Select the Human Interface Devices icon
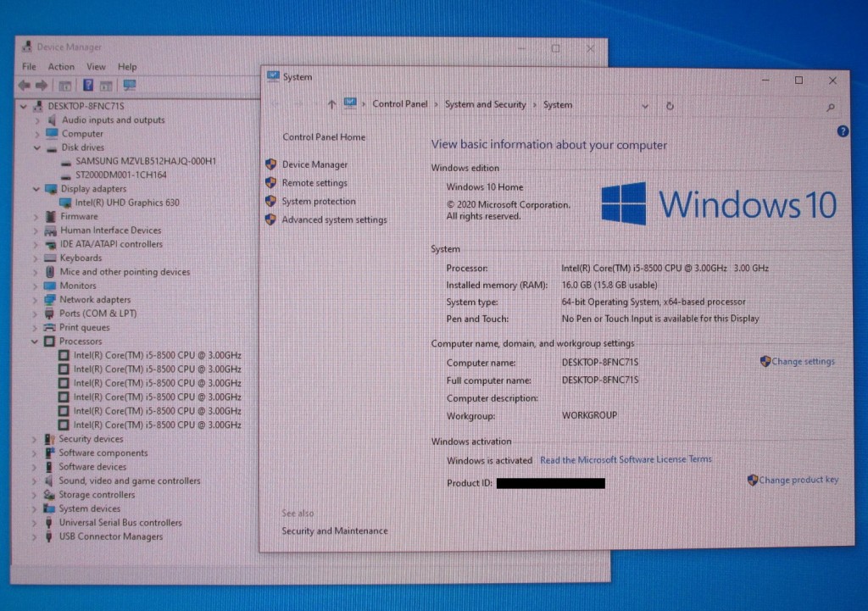The width and height of the screenshot is (868, 611). [50, 231]
